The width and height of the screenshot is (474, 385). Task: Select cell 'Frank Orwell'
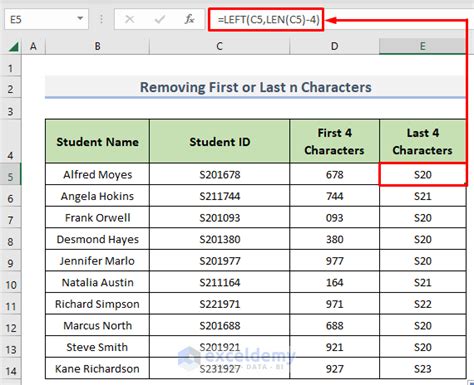pos(98,218)
